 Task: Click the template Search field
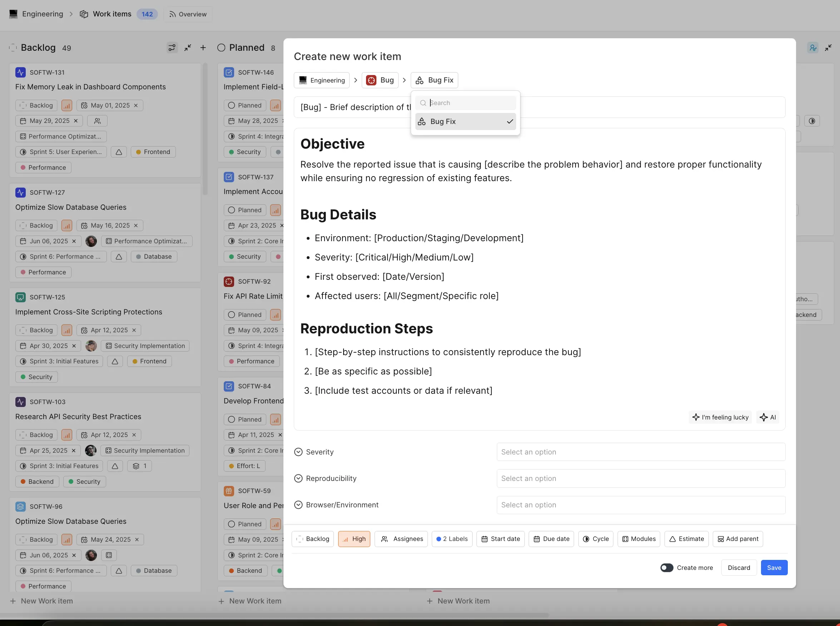pos(465,103)
